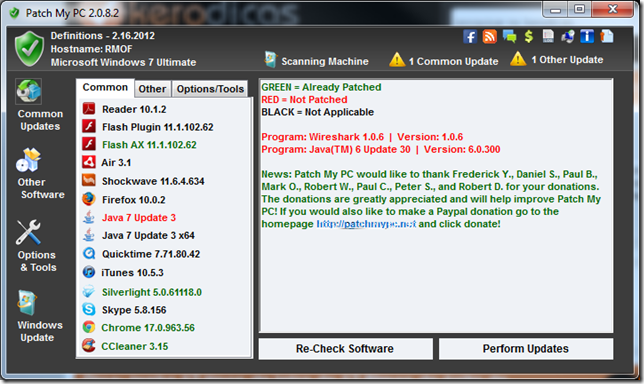Click the Java 7 Update 3 icon
The image size is (644, 384).
[89, 217]
